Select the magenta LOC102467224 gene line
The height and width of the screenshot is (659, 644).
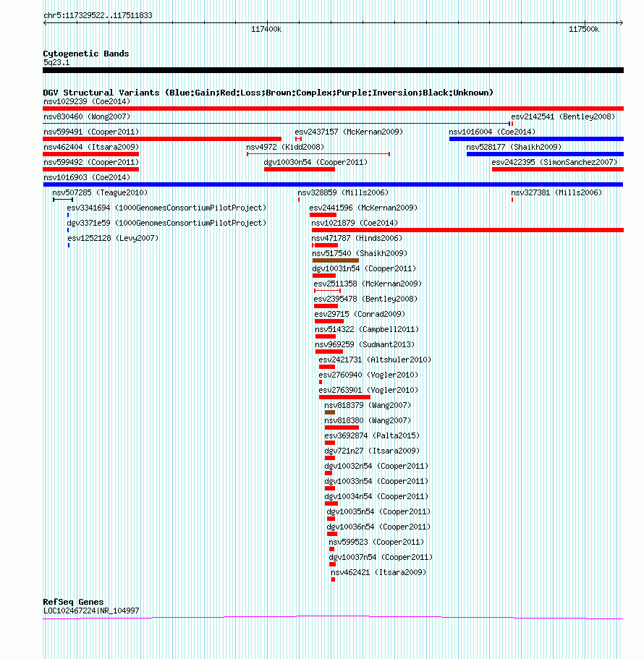(333, 617)
